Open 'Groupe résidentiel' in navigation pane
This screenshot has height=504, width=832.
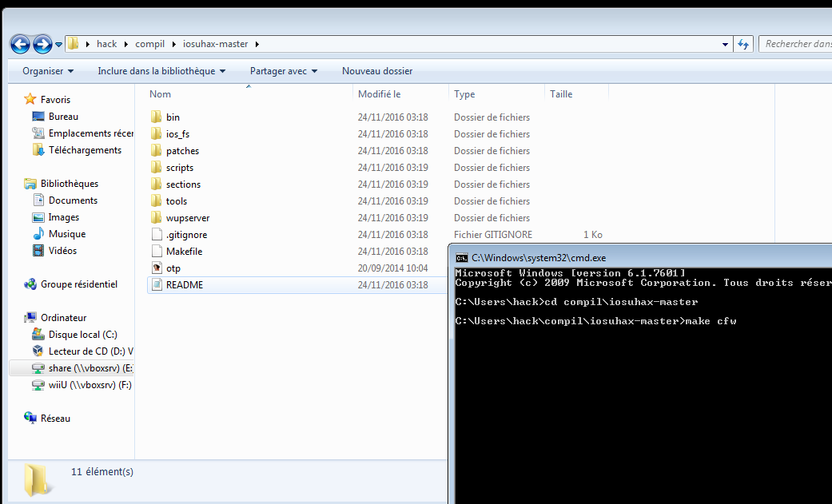[70, 284]
